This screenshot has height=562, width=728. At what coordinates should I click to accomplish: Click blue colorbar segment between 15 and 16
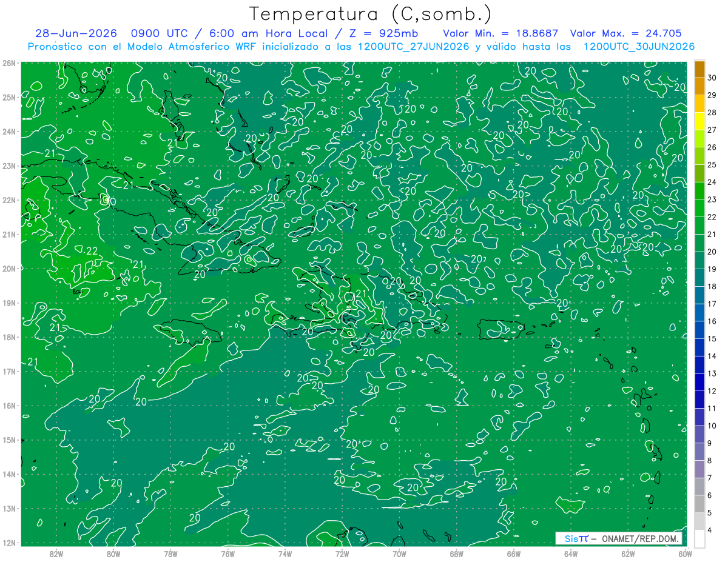(x=699, y=330)
